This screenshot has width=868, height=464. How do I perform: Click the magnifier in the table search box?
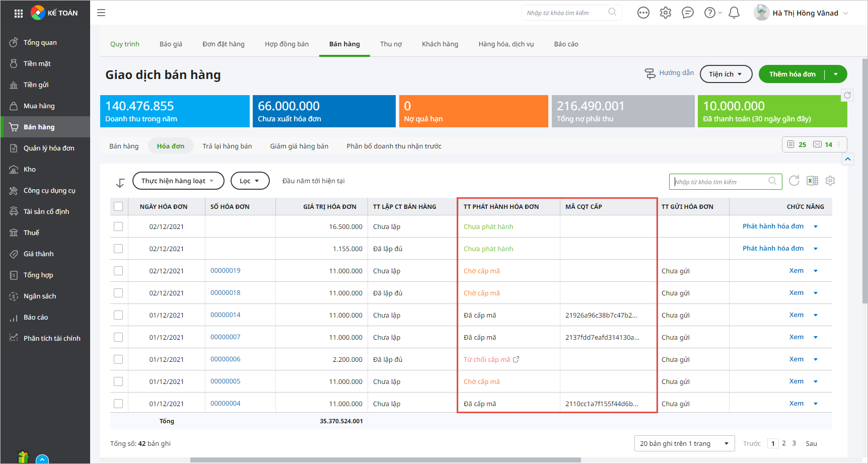772,181
